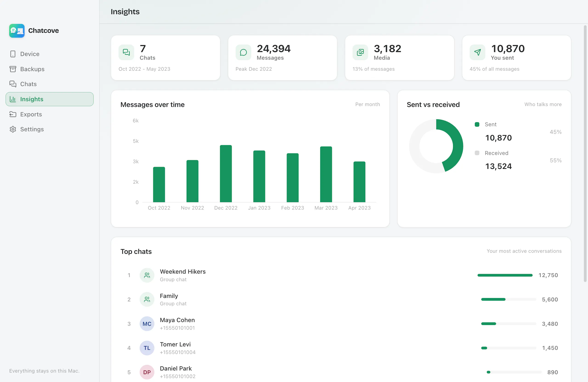The image size is (588, 382).
Task: Click the "Who talks more" label
Action: pyautogui.click(x=543, y=104)
